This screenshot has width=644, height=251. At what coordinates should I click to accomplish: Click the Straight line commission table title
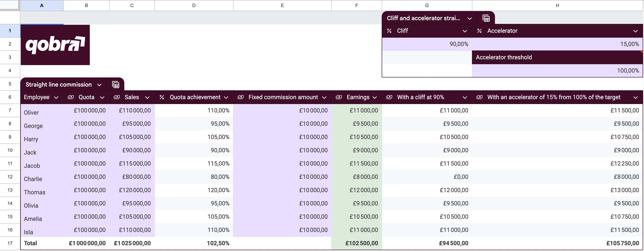coord(59,85)
